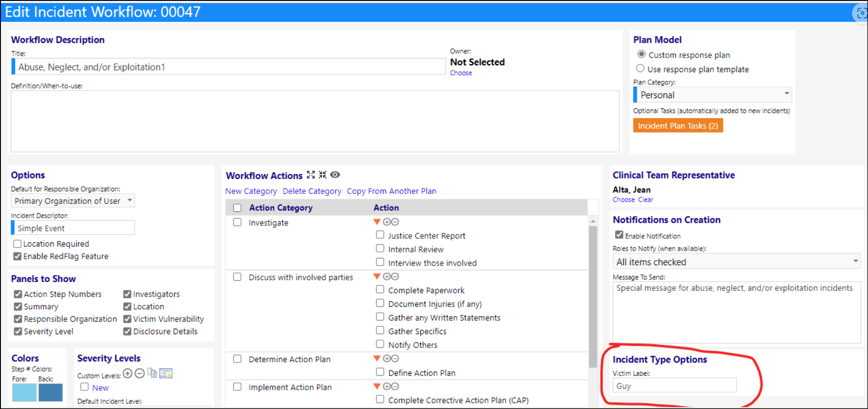
Task: Remove an action under Discuss with involved parties
Action: coord(395,277)
